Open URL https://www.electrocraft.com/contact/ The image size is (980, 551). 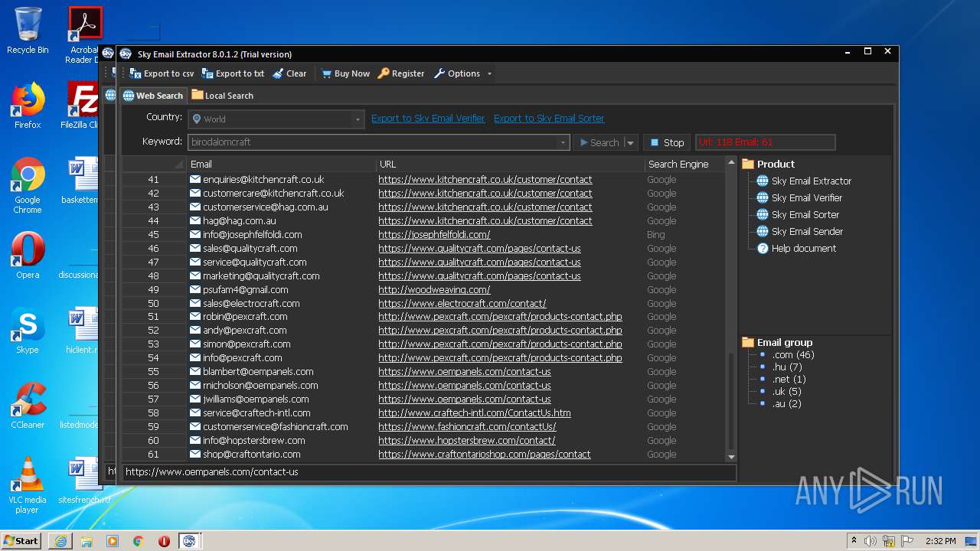(x=462, y=304)
